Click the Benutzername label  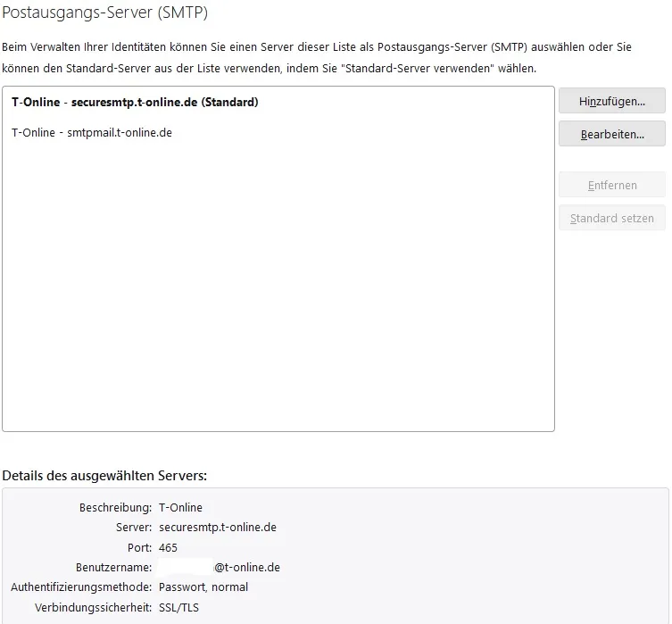click(114, 567)
